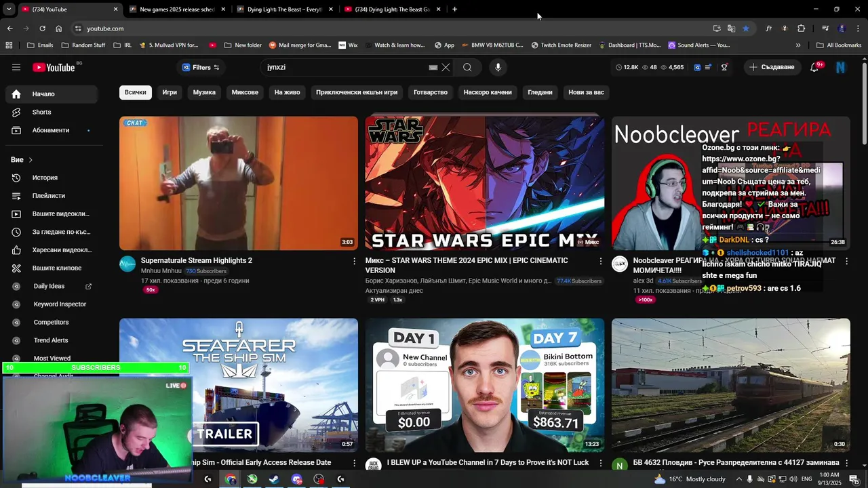The height and width of the screenshot is (488, 868).
Task: Open the tab search dropdown arrow
Action: click(x=9, y=9)
